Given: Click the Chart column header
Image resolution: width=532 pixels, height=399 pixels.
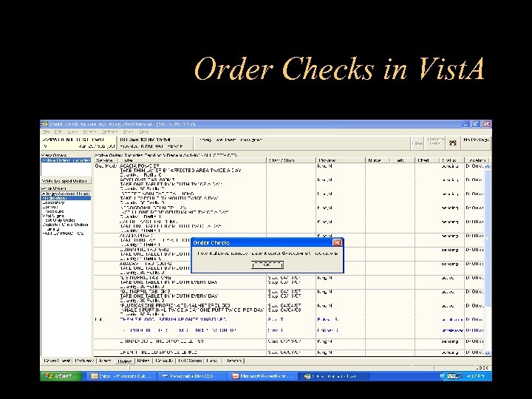Looking at the screenshot, I should (427, 160).
